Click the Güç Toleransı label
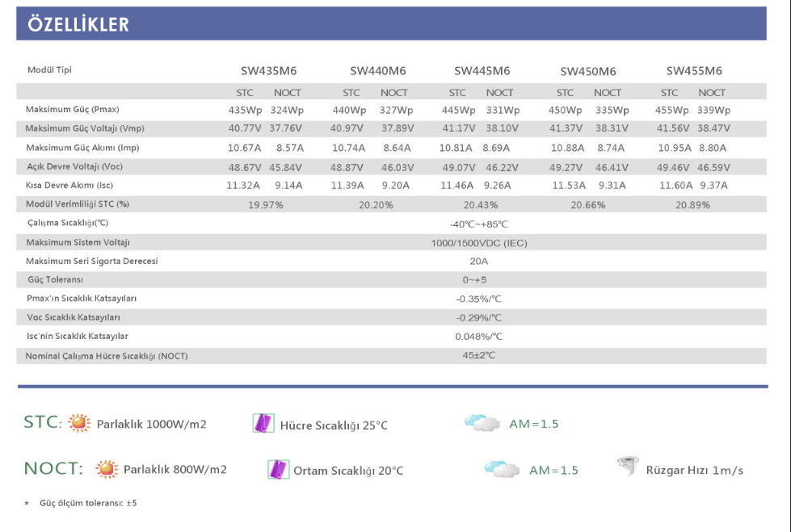 point(55,280)
